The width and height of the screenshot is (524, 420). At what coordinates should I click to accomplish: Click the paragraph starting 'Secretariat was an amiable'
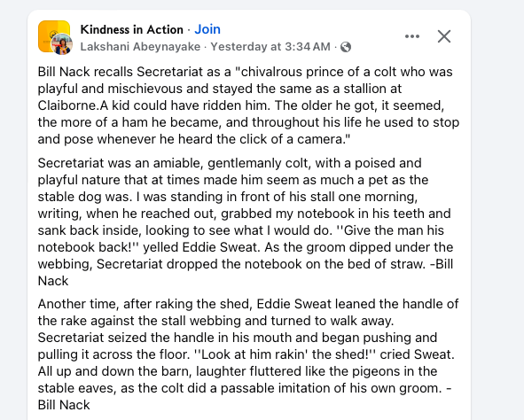tap(246, 222)
